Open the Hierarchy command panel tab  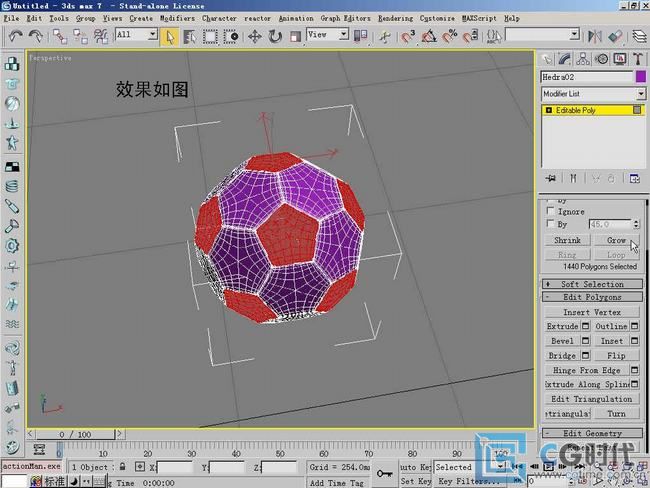(x=583, y=59)
